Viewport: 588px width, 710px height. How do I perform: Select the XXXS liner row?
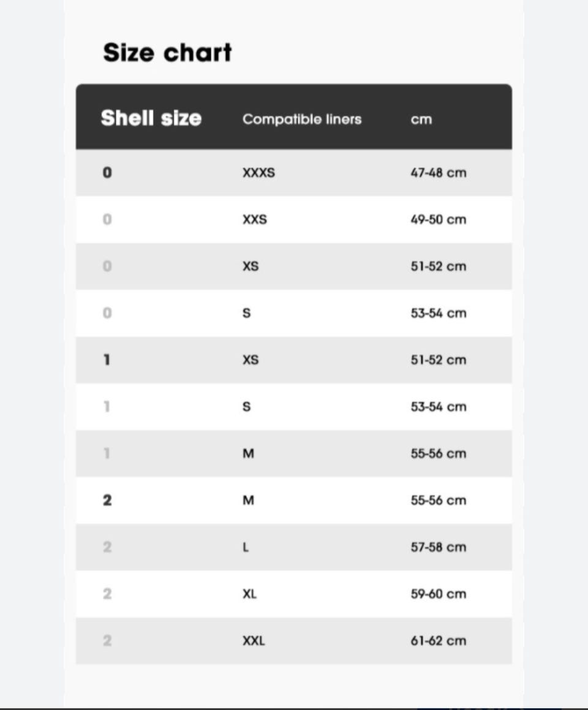294,173
